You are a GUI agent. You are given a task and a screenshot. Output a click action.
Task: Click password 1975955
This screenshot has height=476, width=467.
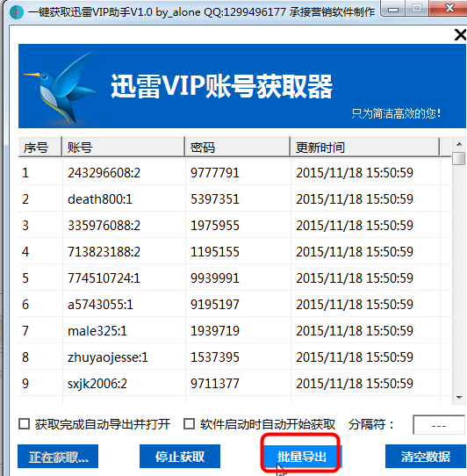[215, 226]
